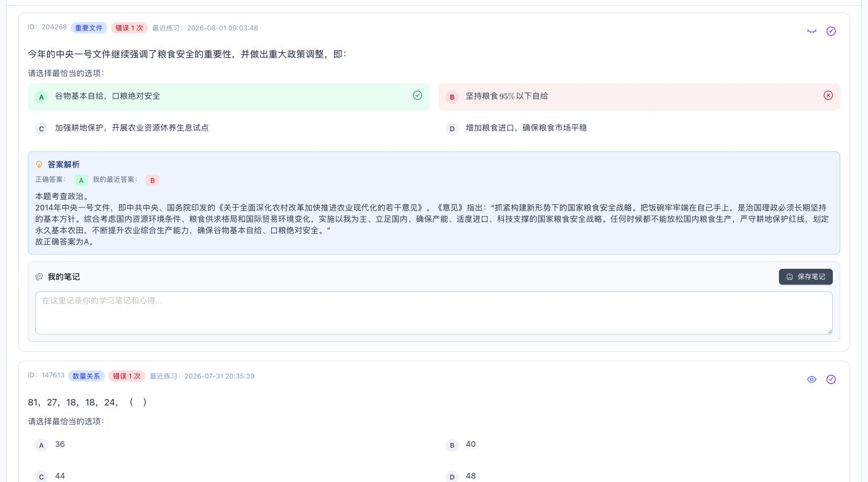Click the timestamp 2026-08-01 09:03:48
The image size is (868, 482).
[222, 28]
